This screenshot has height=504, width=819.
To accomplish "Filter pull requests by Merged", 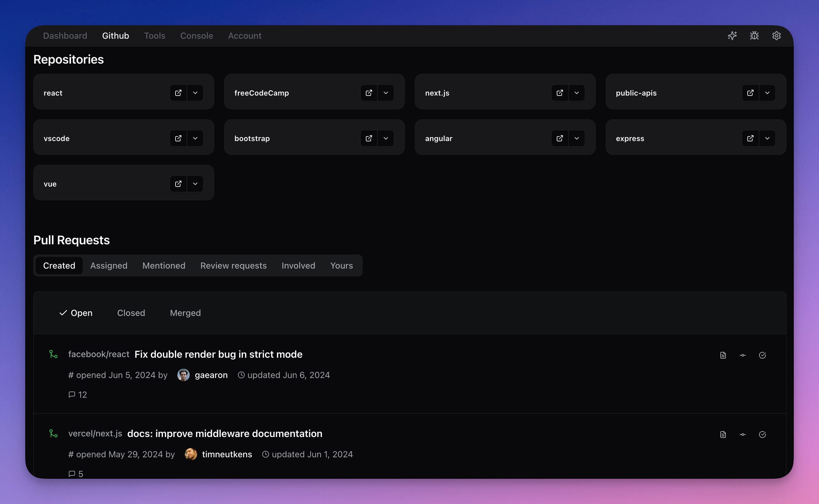I will pyautogui.click(x=185, y=313).
